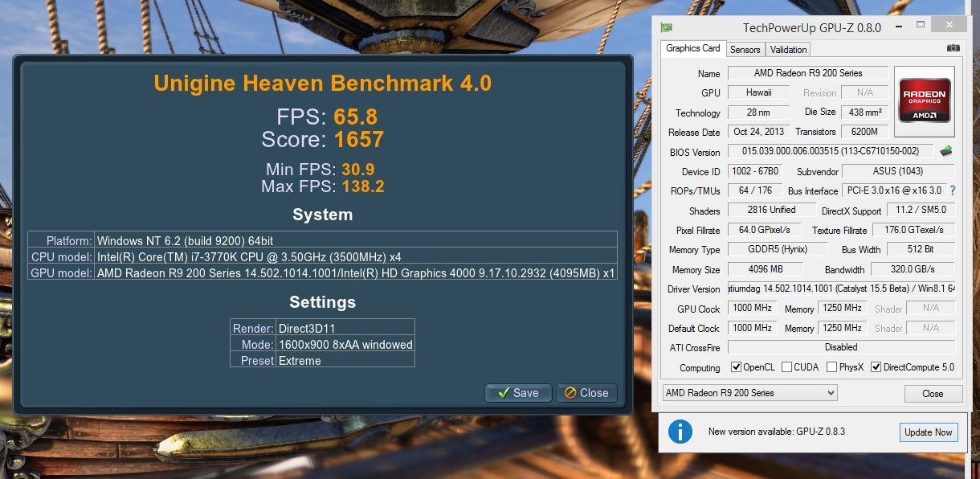Click the Update Now button
The width and height of the screenshot is (980, 479).
pyautogui.click(x=929, y=432)
